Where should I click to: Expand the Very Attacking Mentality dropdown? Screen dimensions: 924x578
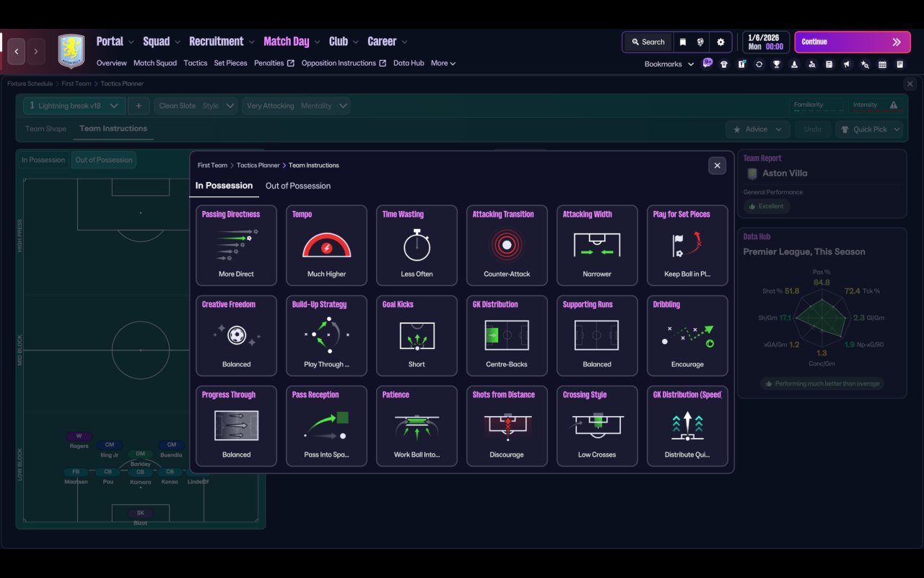pos(296,105)
